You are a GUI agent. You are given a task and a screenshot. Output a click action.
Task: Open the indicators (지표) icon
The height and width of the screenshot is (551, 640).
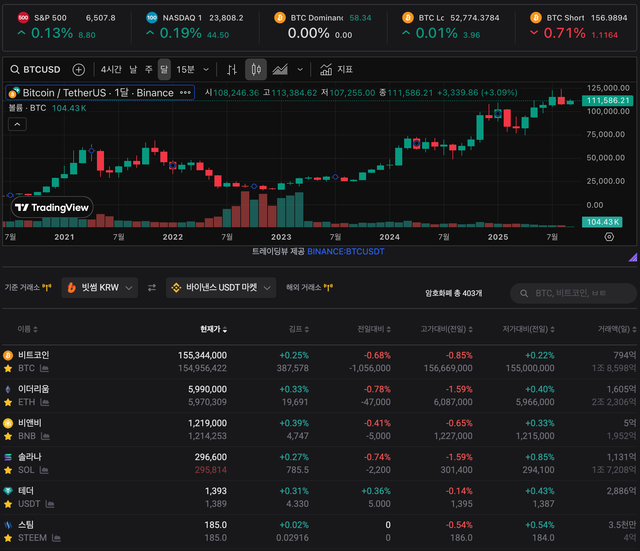tap(326, 70)
